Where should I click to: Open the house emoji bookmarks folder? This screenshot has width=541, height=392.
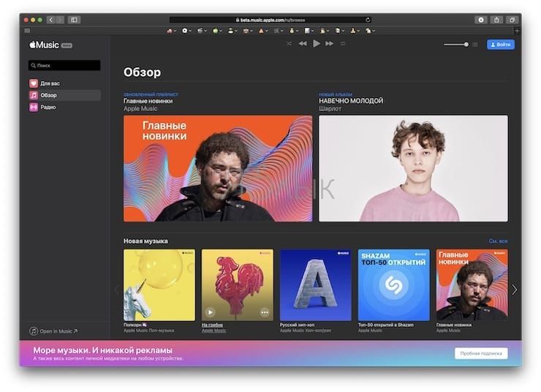(170, 31)
